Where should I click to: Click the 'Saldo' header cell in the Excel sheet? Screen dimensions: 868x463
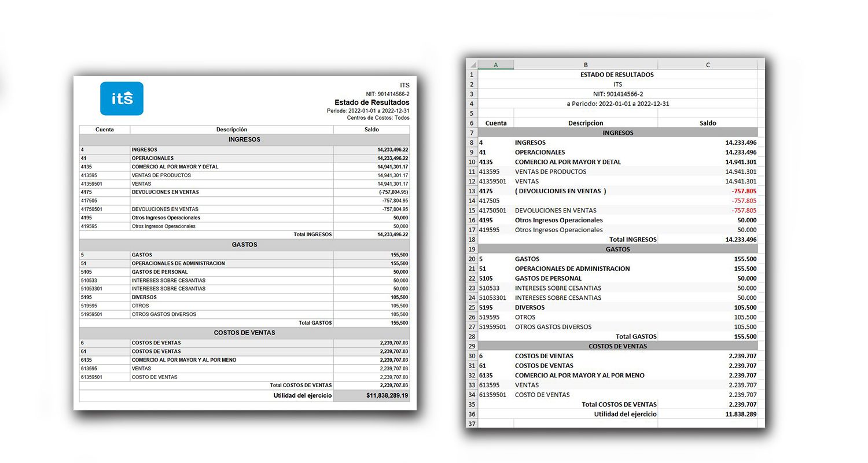(708, 123)
